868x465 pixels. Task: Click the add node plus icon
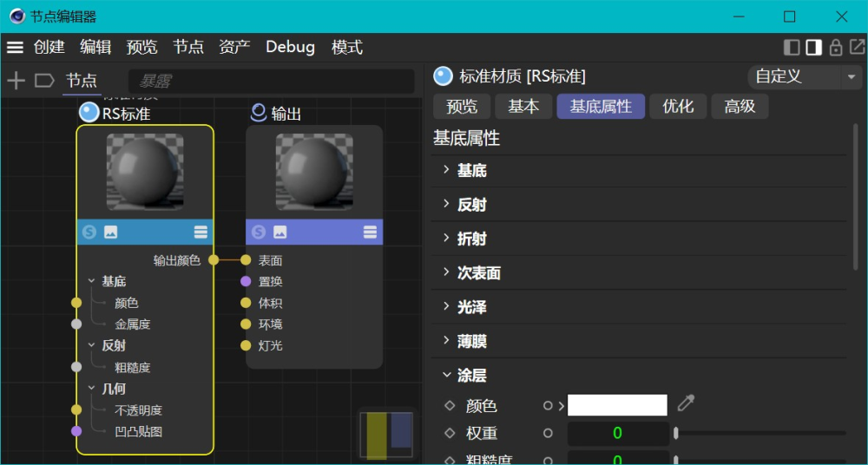tap(16, 81)
